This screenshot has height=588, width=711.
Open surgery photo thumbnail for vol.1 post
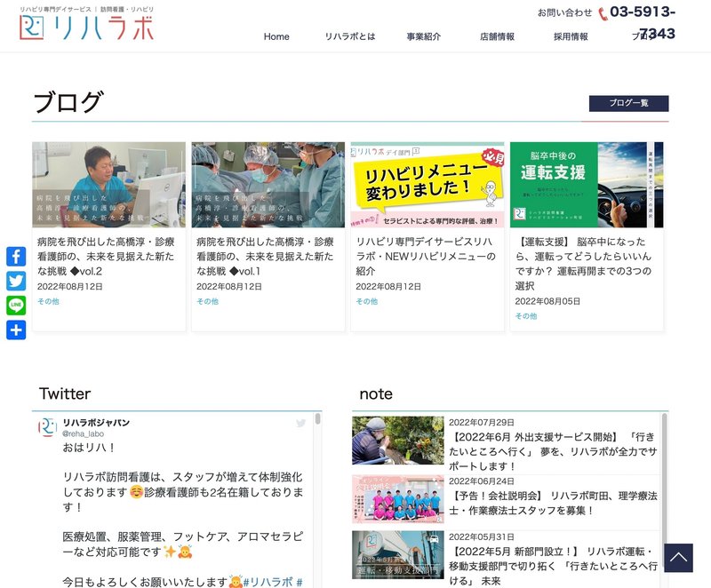pyautogui.click(x=268, y=185)
